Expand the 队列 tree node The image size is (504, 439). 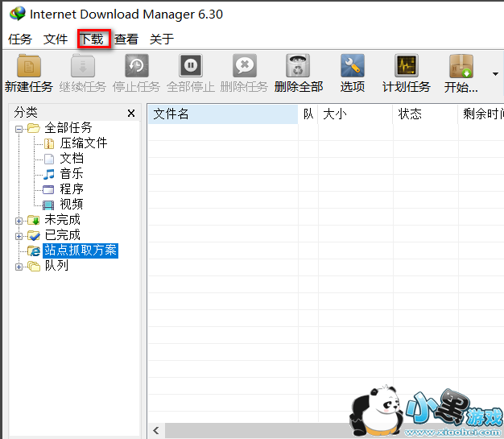(x=19, y=267)
